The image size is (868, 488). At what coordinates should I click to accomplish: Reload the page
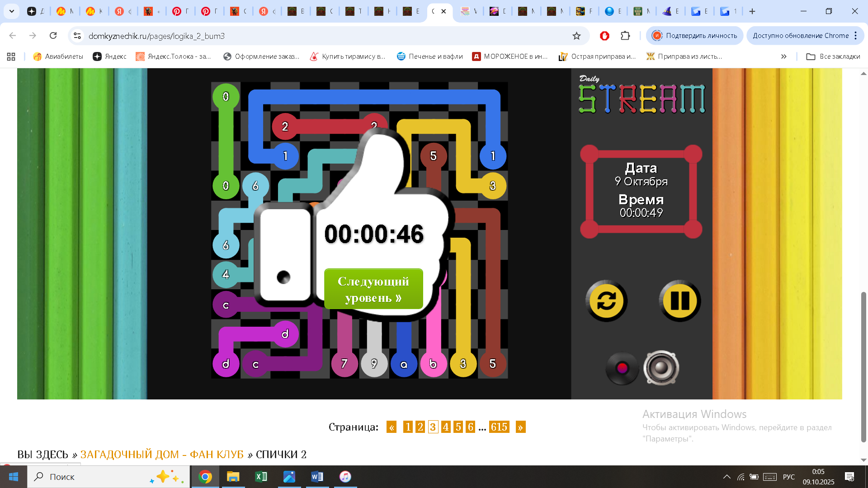(53, 36)
